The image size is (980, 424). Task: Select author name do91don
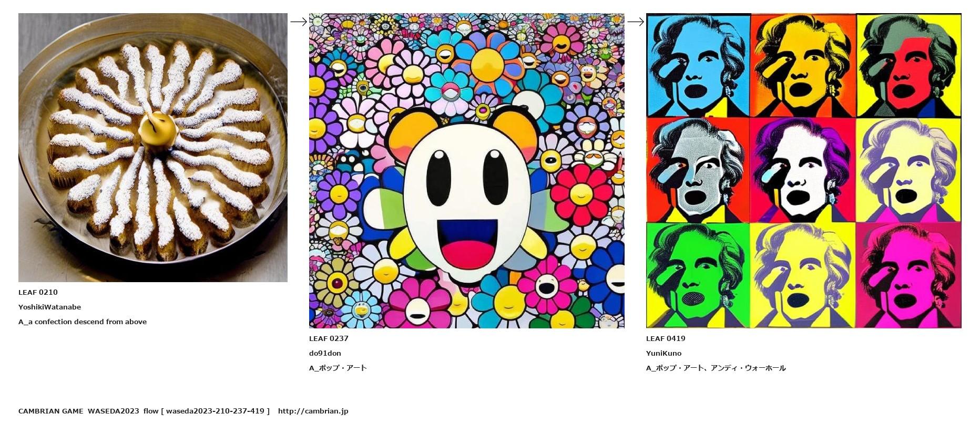point(325,353)
